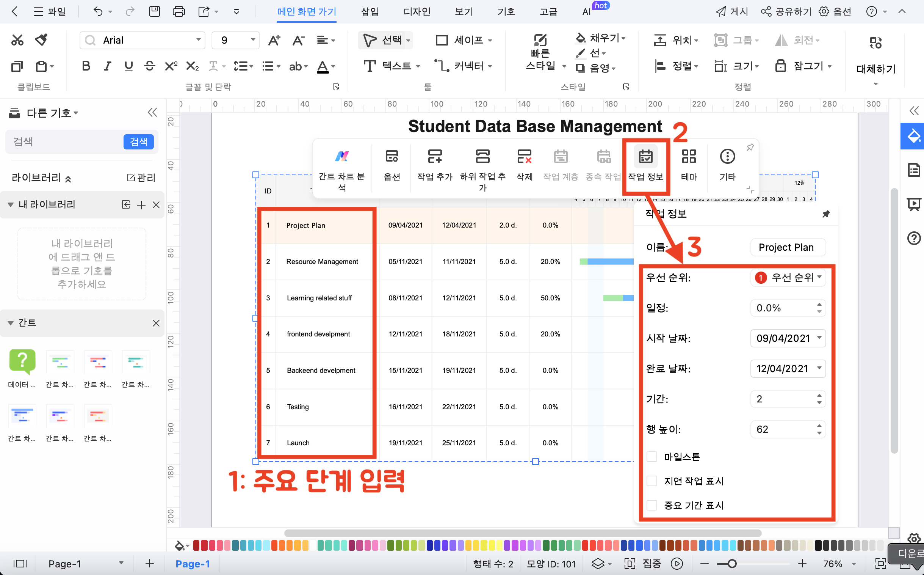Click 공유하기 share button
Viewport: 924px width, 575px height.
click(786, 11)
